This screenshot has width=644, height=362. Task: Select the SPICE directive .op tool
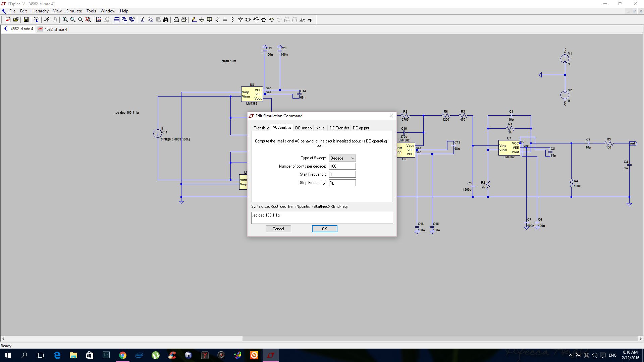(310, 20)
